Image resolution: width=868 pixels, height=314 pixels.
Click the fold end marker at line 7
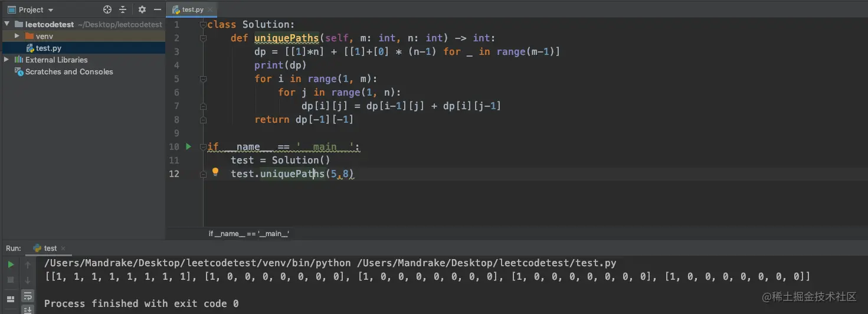click(x=203, y=106)
